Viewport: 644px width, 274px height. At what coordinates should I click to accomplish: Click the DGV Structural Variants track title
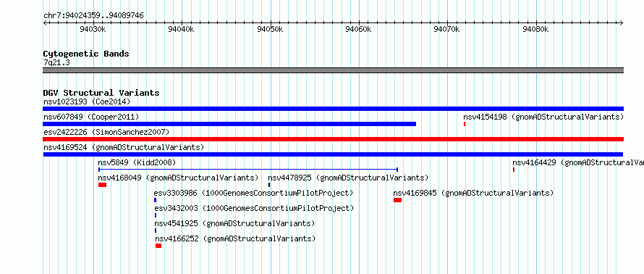click(101, 93)
